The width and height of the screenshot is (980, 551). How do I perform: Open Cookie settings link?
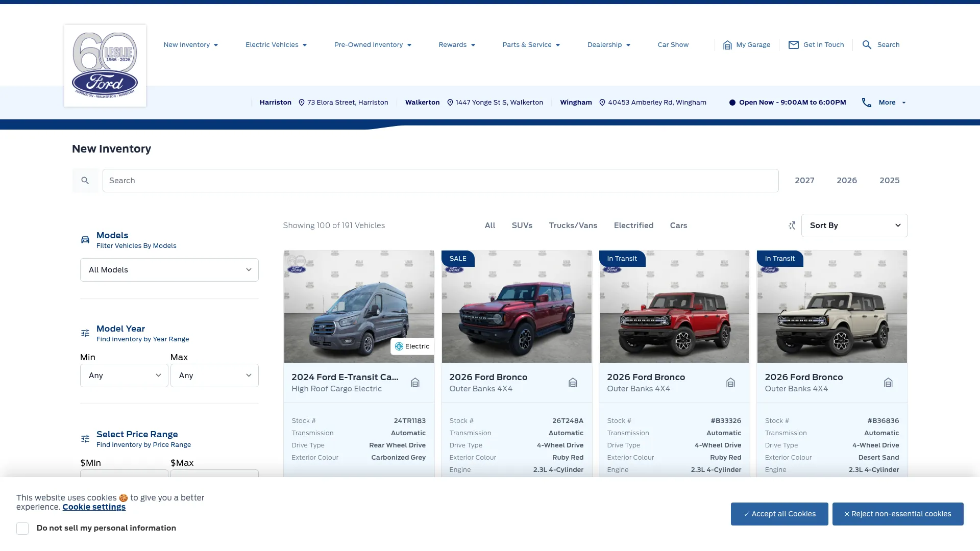pos(94,507)
